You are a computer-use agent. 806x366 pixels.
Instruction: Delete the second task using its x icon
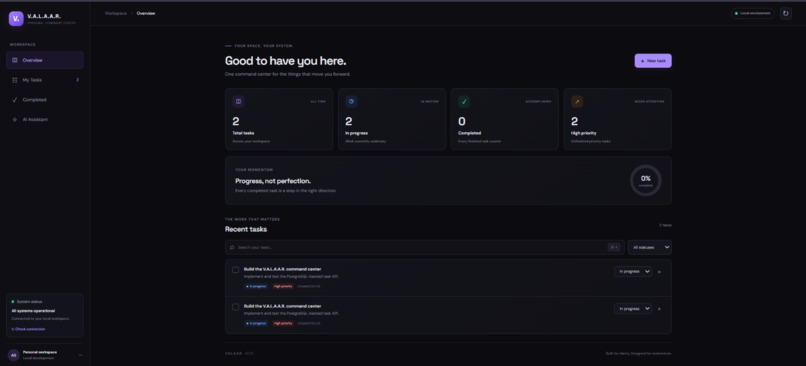coord(660,309)
